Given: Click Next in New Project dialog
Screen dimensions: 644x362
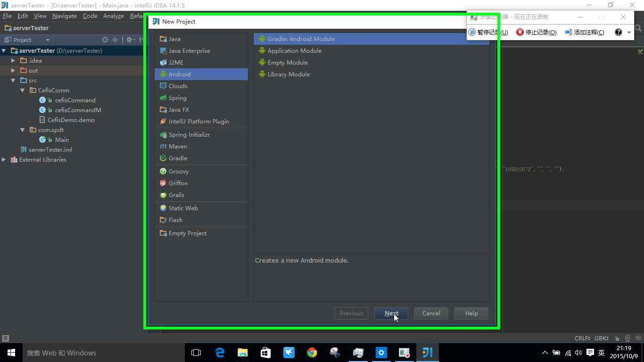Looking at the screenshot, I should point(391,313).
